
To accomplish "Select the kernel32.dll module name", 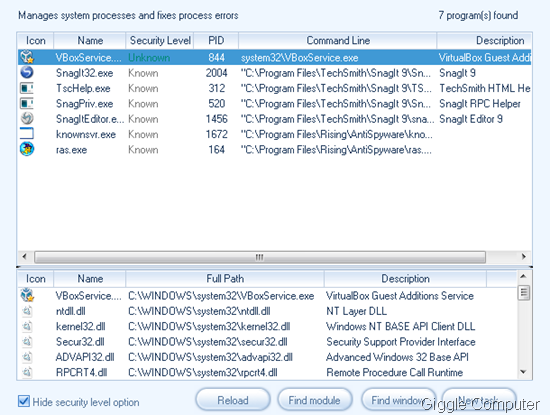I will (x=80, y=327).
